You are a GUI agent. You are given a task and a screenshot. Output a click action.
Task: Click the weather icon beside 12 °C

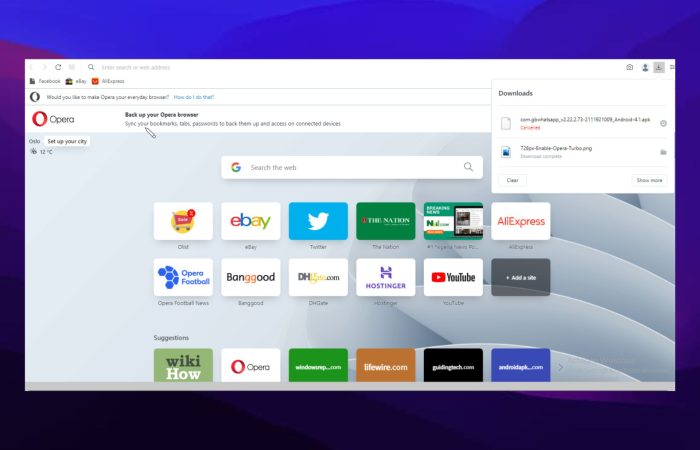coord(33,151)
